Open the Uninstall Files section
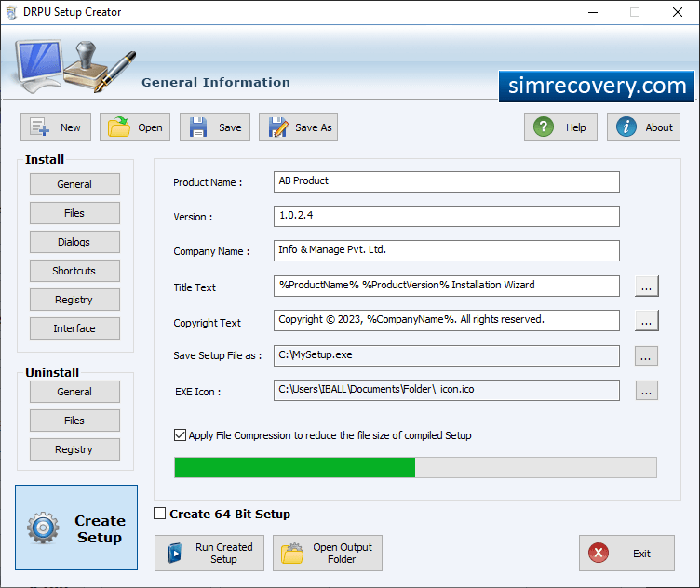 pyautogui.click(x=74, y=421)
